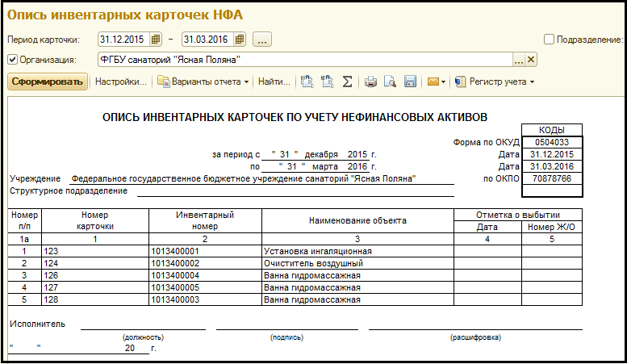Print the report with printer icon

(370, 82)
